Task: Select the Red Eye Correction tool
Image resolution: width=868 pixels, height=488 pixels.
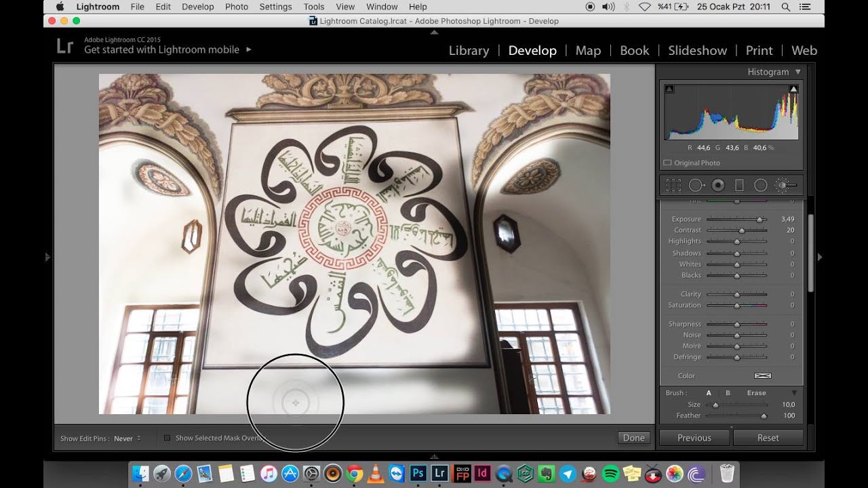Action: point(718,185)
